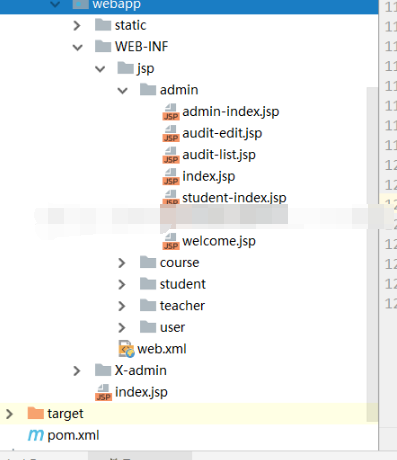Collapse the admin folder chevron
Screen dimensions: 397x460
click(122, 90)
